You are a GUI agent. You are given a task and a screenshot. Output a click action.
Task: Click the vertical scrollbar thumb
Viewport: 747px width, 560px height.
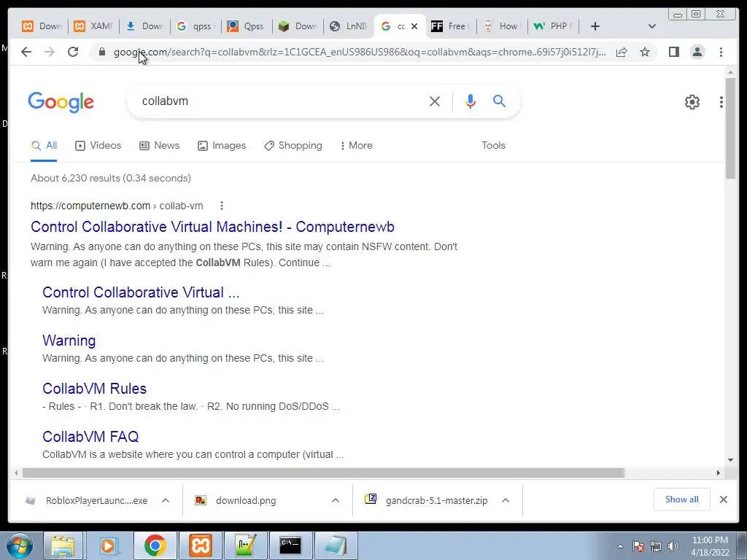click(730, 128)
